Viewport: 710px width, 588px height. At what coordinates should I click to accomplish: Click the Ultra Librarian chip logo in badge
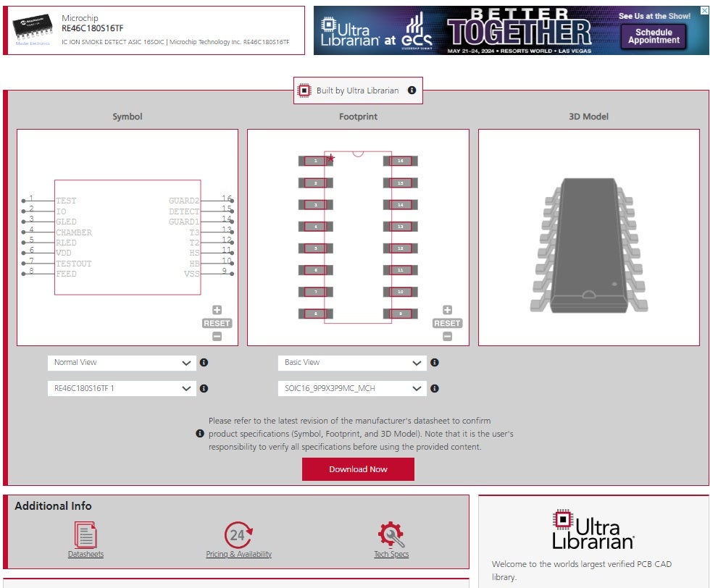click(304, 91)
